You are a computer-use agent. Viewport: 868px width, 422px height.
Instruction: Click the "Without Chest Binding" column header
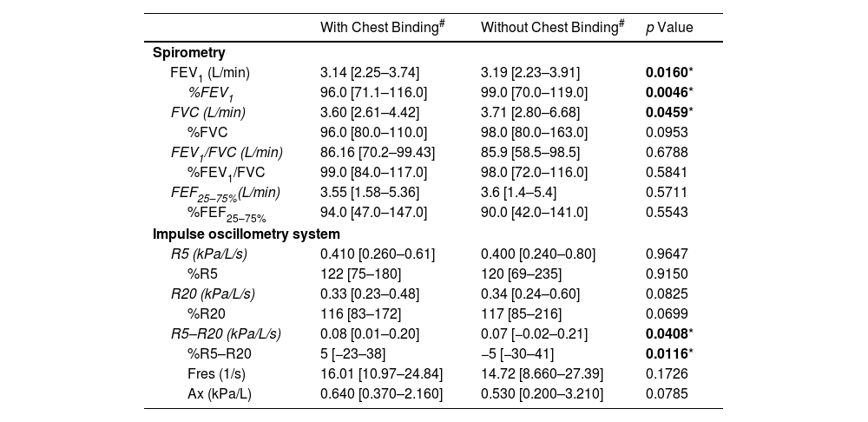[552, 28]
